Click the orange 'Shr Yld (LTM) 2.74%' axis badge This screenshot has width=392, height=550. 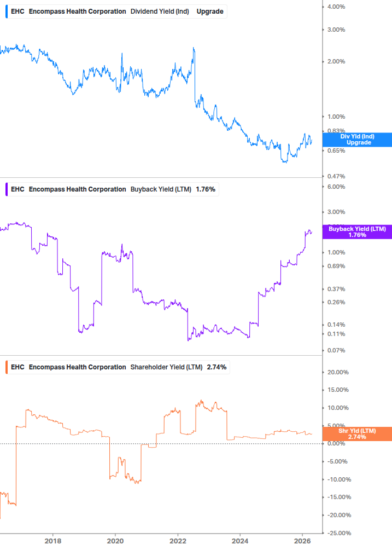coord(356,434)
